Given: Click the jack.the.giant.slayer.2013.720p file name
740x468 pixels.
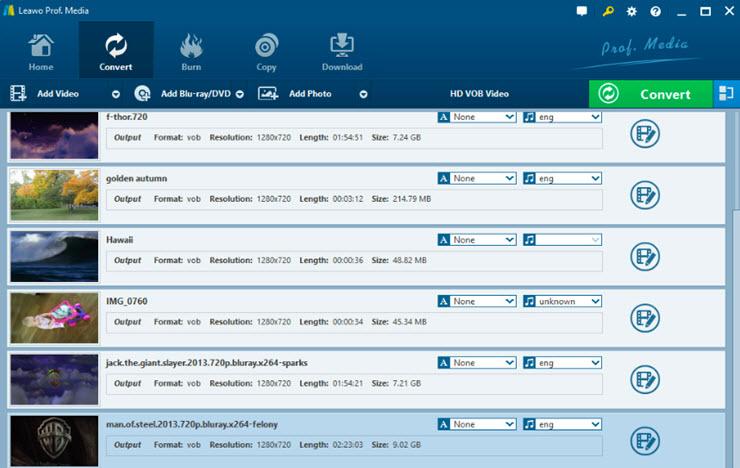Looking at the screenshot, I should pyautogui.click(x=207, y=363).
